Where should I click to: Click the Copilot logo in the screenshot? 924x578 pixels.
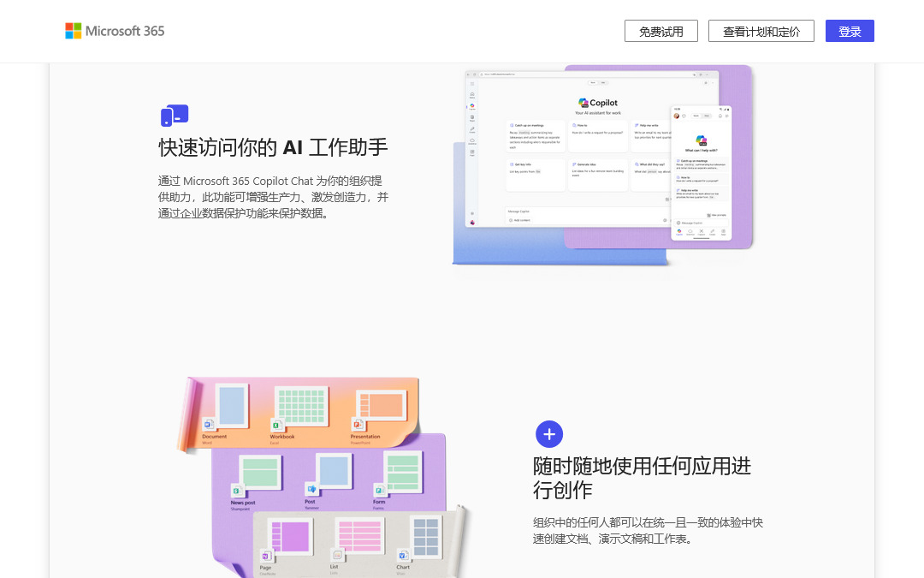coord(597,103)
